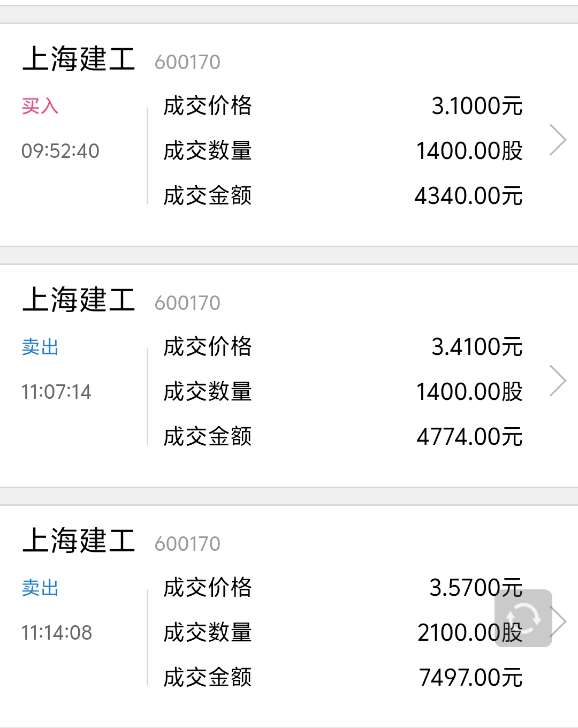Click the 09:52:40 timestamp
The width and height of the screenshot is (578, 728).
pyautogui.click(x=60, y=151)
